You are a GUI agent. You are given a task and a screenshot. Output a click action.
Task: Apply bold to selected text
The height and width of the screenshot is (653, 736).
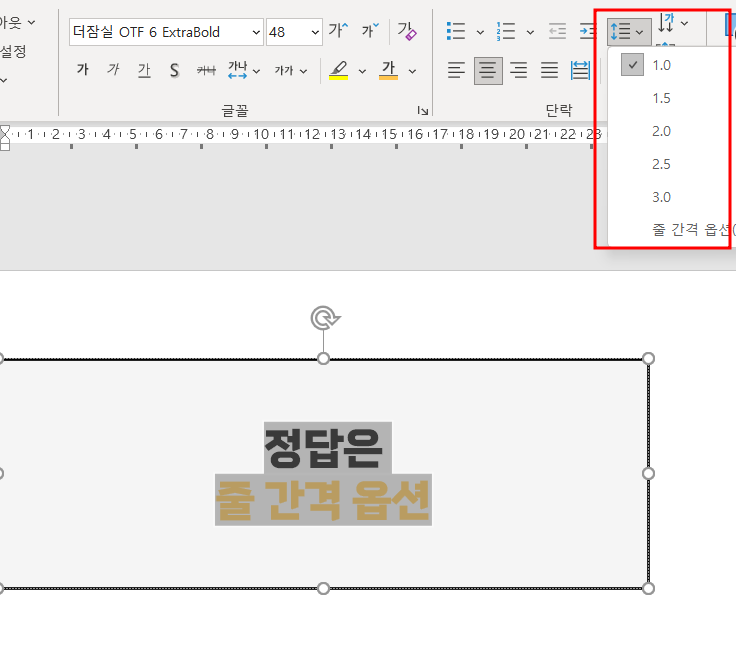pyautogui.click(x=83, y=70)
